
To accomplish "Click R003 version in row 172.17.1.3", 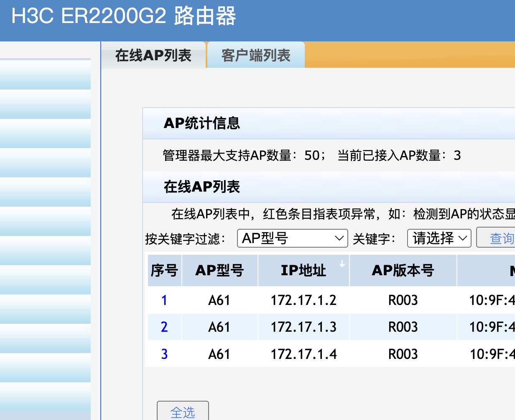I will pyautogui.click(x=403, y=327).
